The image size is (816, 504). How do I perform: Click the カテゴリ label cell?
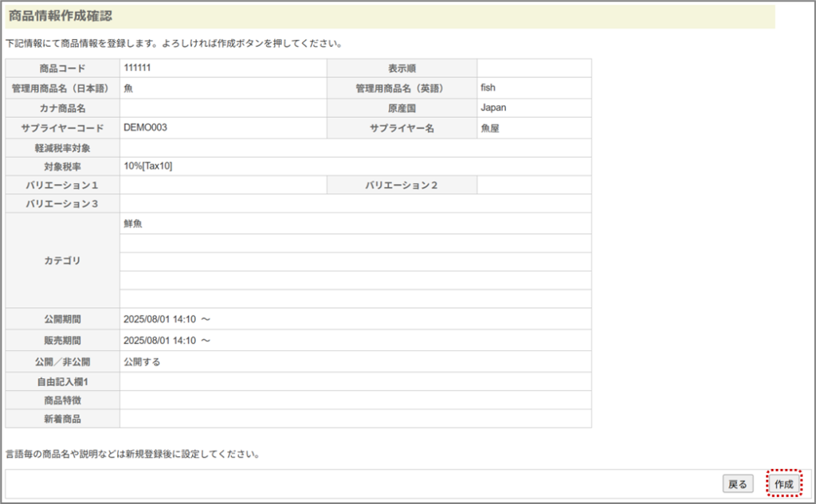coord(63,260)
